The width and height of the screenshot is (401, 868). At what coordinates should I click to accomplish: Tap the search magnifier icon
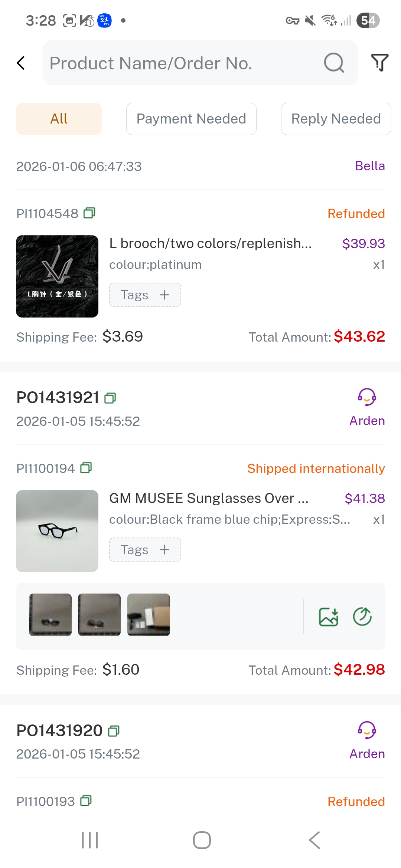click(334, 63)
